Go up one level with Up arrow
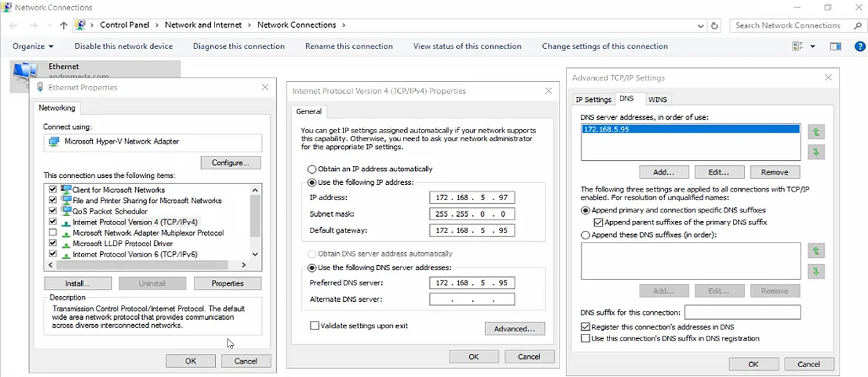This screenshot has height=377, width=868. 64,25
